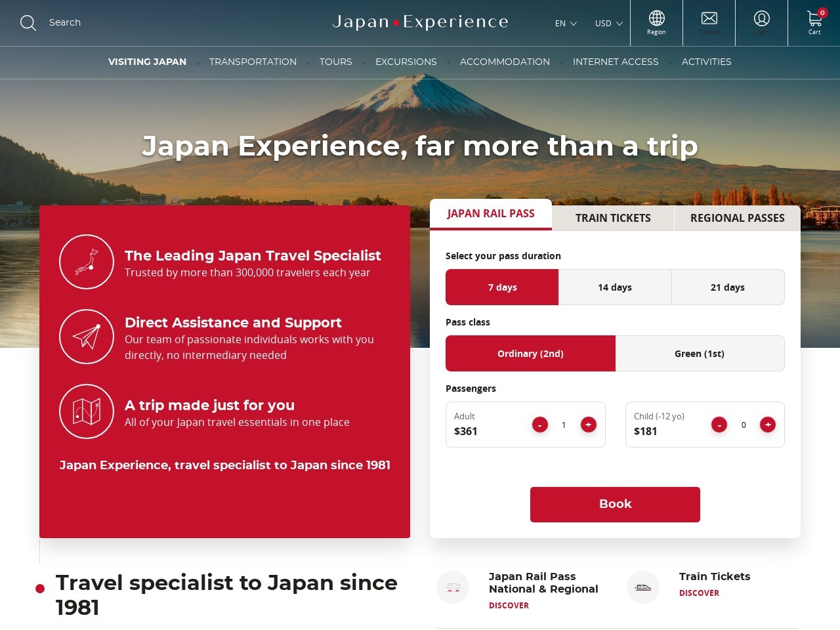Click the adult passenger count value
Image resolution: width=840 pixels, height=630 pixels.
point(564,425)
